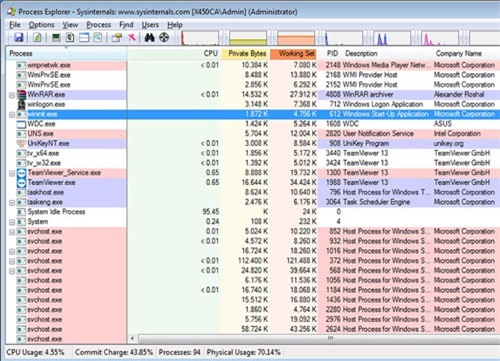This screenshot has height=361, width=500.
Task: Click the horizontal scrollbar left arrow
Action: coord(132,339)
